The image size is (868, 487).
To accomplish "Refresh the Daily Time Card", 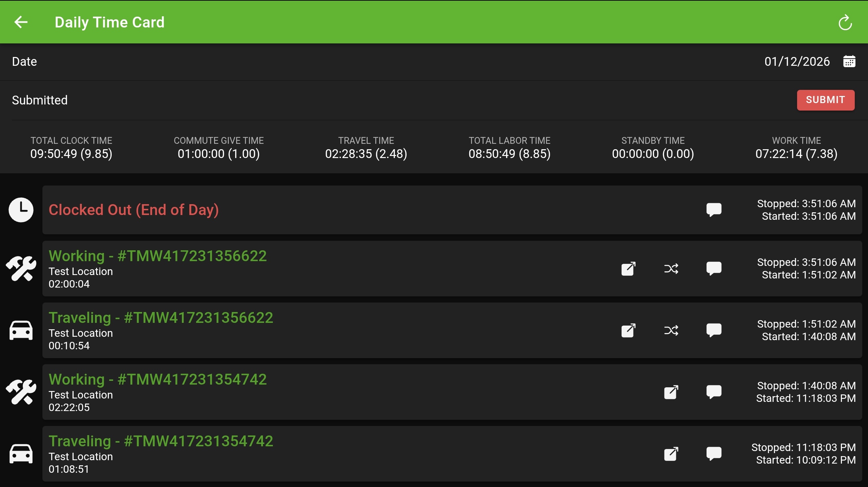I will pyautogui.click(x=845, y=23).
